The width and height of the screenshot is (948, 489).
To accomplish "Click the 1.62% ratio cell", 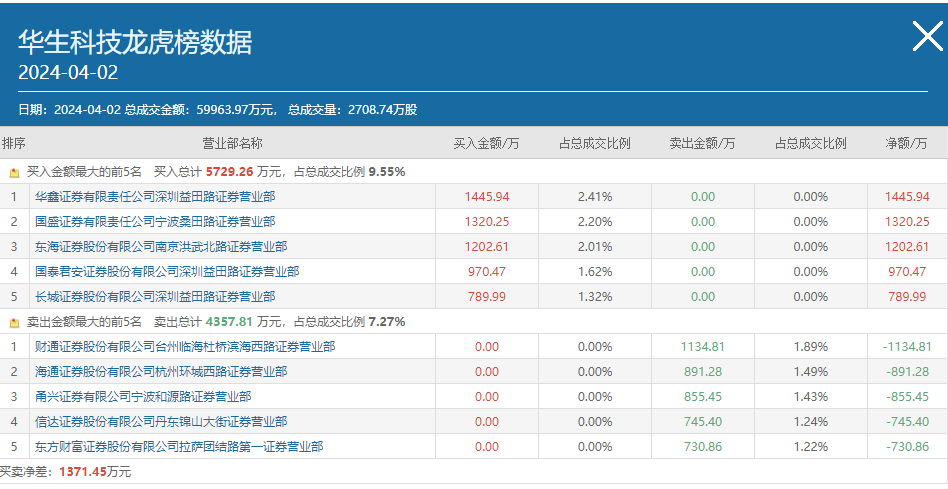I will (x=595, y=271).
